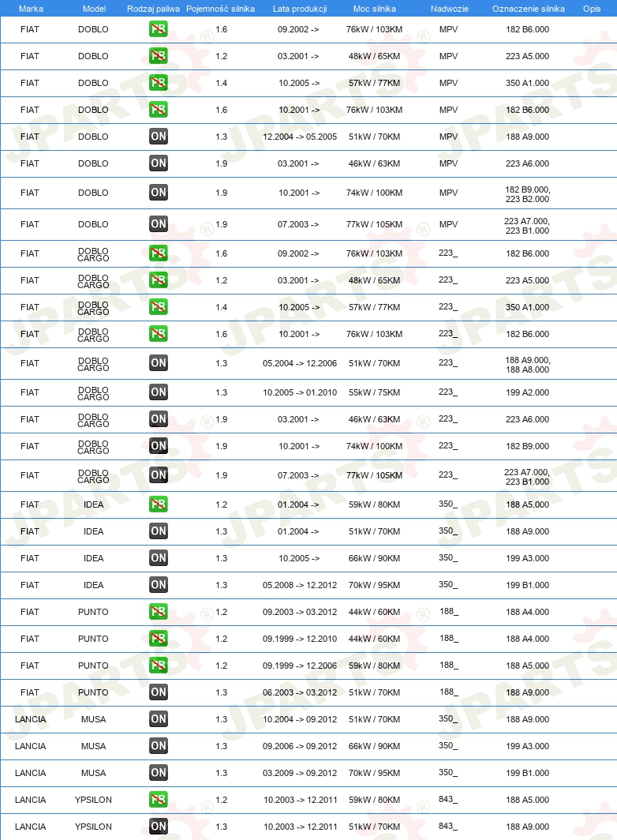Click the petrol icon for Doblo Cargo 1.4 57kW
Viewport: 617px width, 840px height.
coord(158,306)
